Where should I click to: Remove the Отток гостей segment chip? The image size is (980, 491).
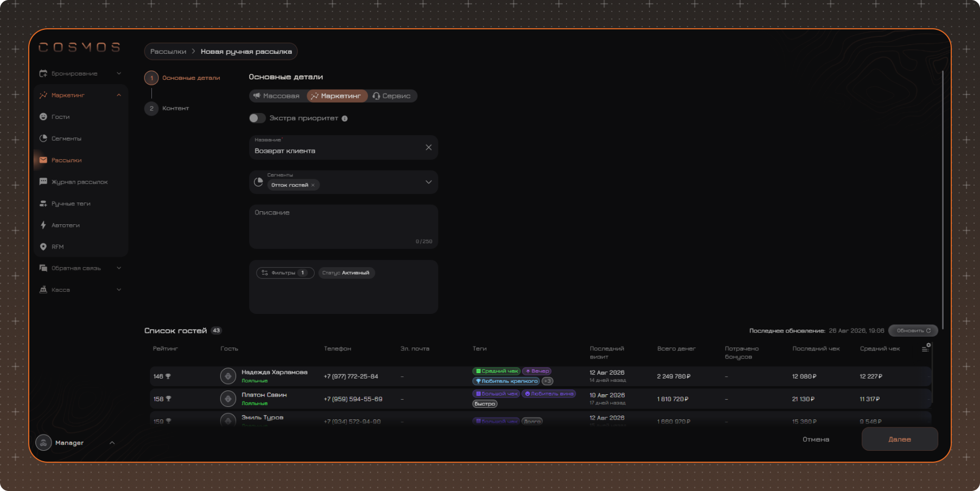point(313,185)
